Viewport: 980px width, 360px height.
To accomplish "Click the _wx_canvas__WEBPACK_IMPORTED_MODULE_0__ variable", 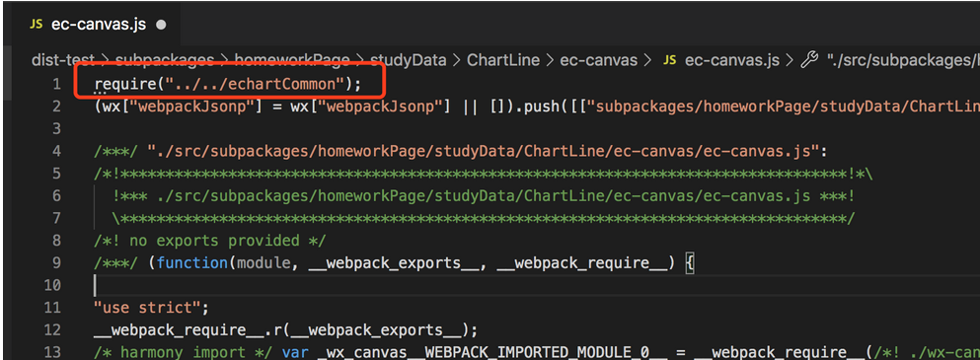I will pos(491,353).
